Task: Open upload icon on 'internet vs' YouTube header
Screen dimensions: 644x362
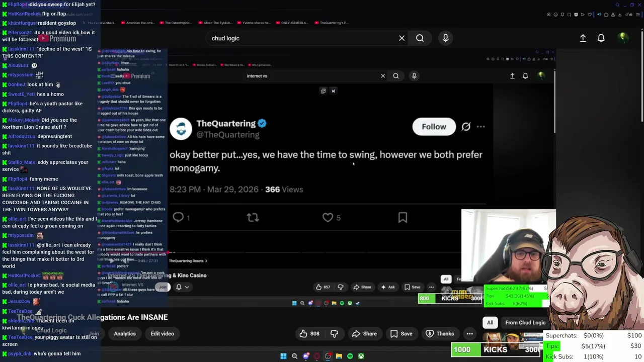Action: [512, 76]
